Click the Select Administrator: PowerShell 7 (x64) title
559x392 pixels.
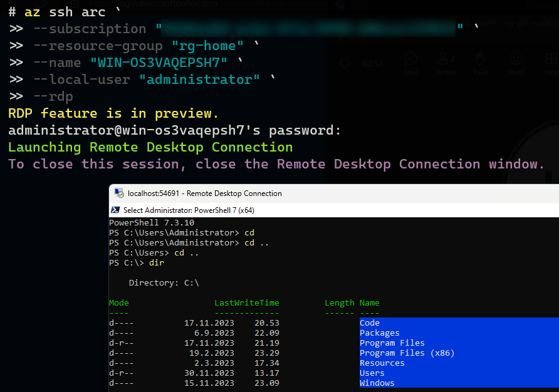coord(189,210)
